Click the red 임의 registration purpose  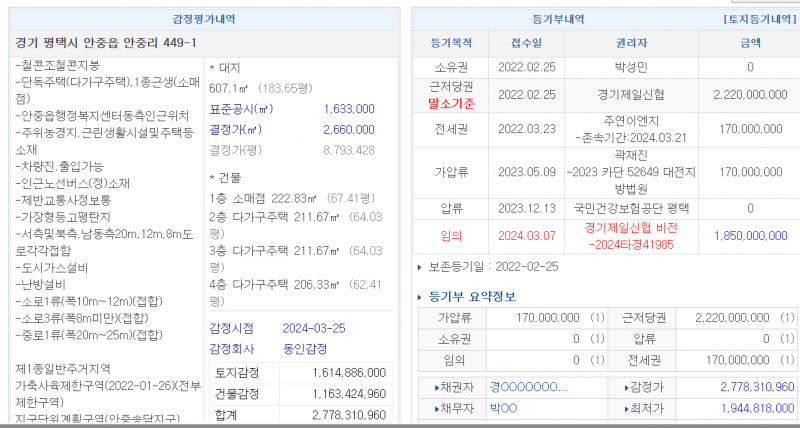coord(451,236)
